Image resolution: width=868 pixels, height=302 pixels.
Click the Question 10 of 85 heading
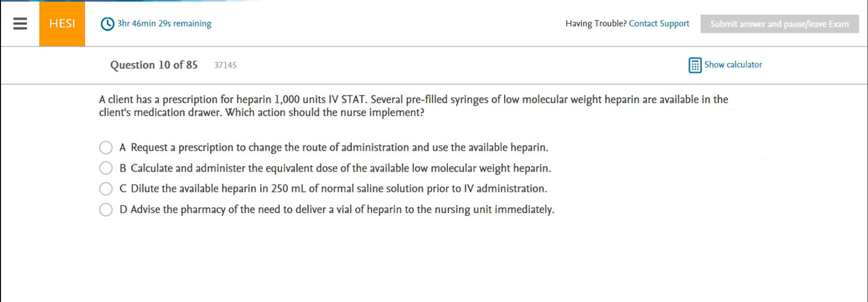coord(154,65)
